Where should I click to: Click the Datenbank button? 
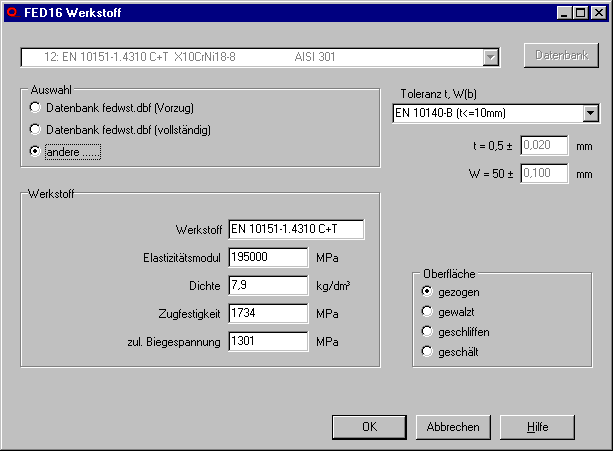pyautogui.click(x=561, y=56)
